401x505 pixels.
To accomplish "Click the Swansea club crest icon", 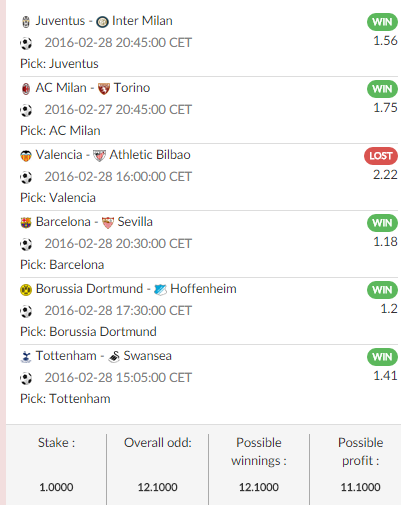I will [114, 357].
